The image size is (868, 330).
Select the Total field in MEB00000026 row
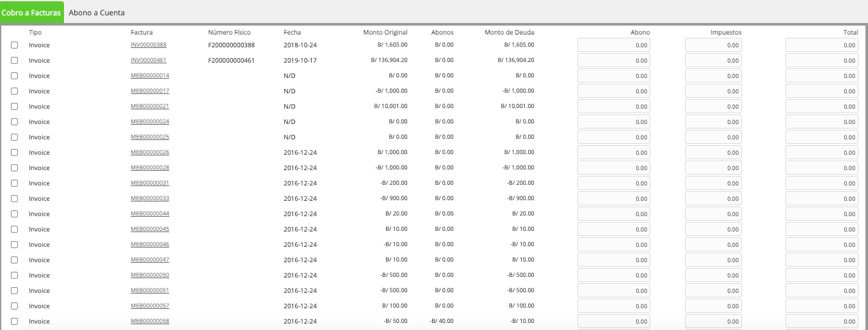pos(822,153)
